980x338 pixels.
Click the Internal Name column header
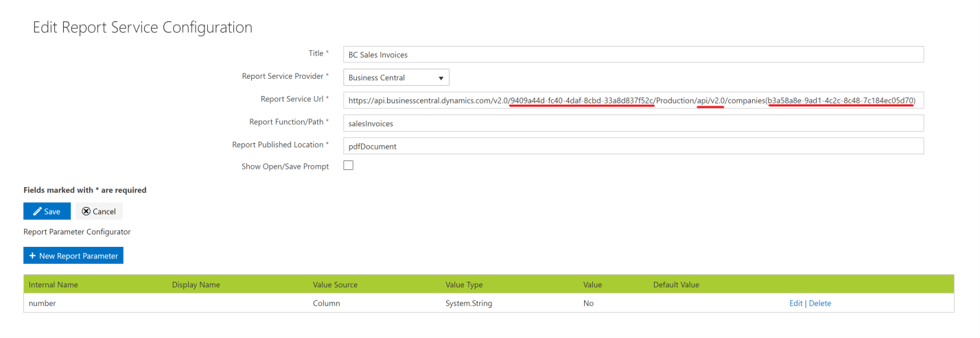(x=54, y=285)
